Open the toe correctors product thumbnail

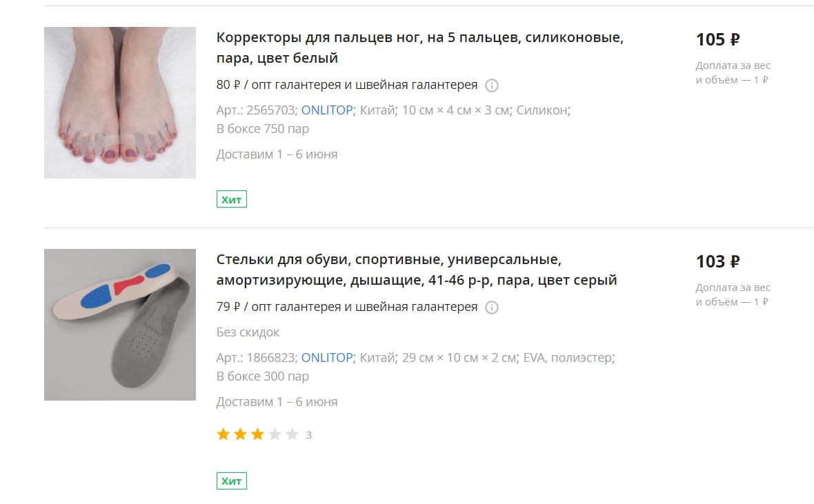[120, 103]
